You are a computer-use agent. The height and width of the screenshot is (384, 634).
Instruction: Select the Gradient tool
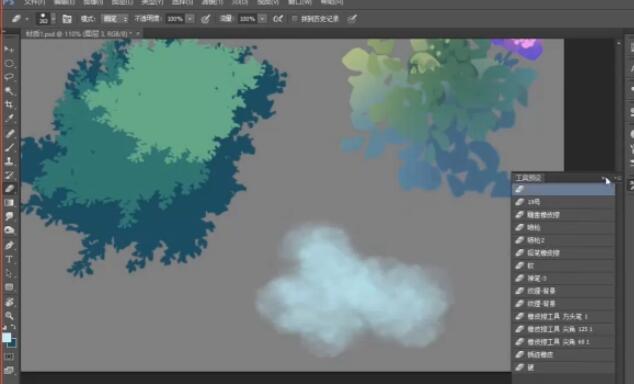(9, 203)
